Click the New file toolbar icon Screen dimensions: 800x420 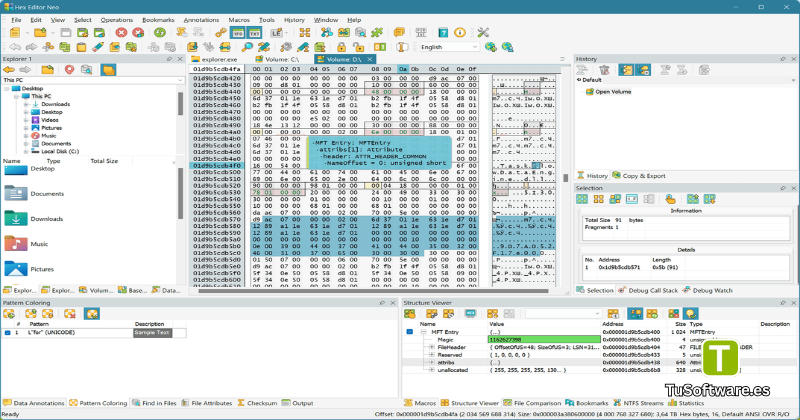pos(15,33)
